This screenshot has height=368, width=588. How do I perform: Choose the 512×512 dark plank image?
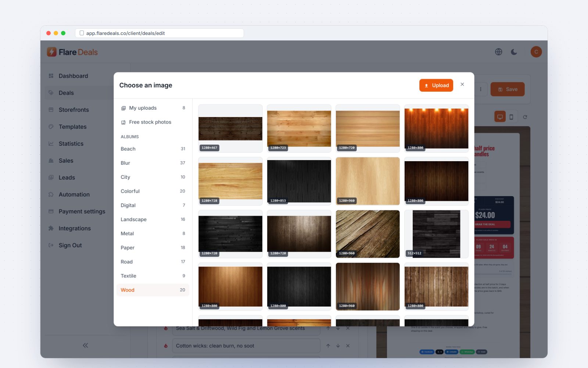[436, 234]
